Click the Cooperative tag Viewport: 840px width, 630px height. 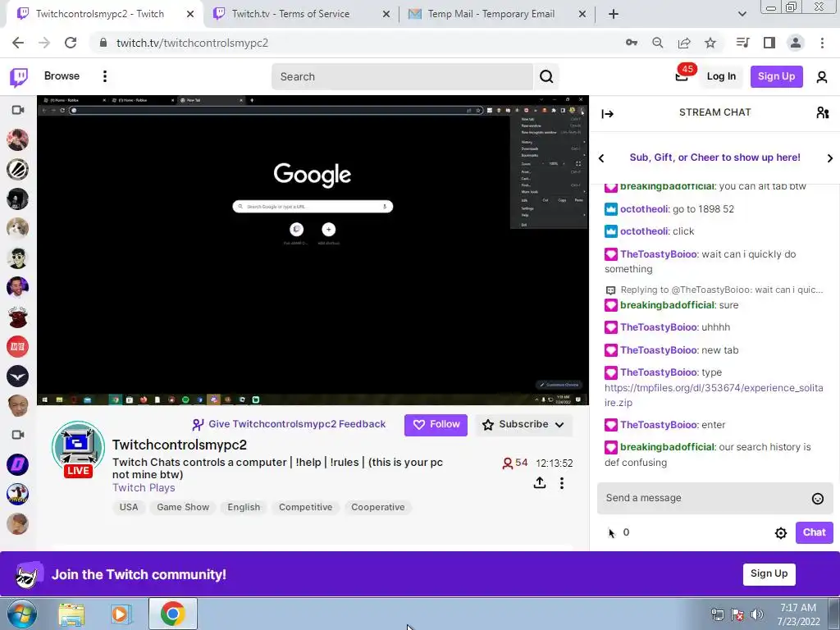pos(377,507)
